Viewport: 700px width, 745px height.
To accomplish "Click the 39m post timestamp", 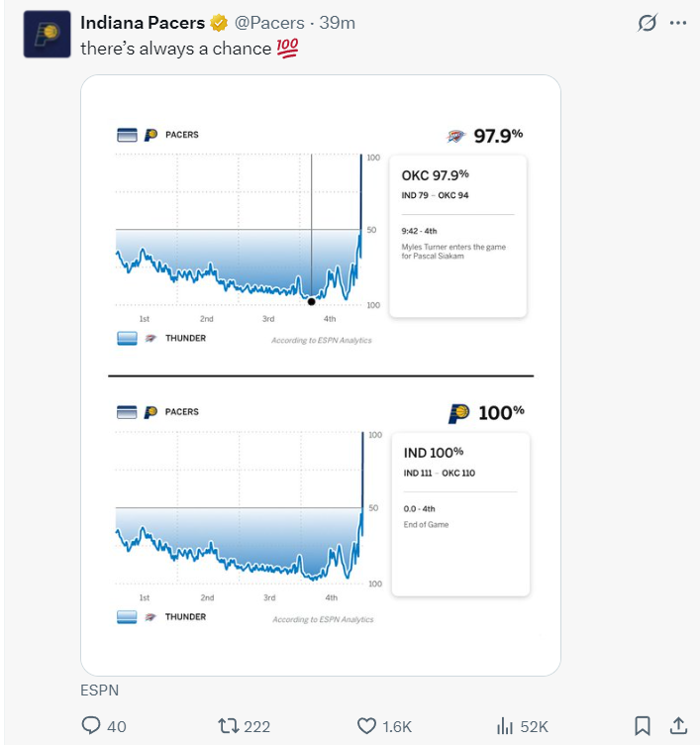I will (338, 23).
